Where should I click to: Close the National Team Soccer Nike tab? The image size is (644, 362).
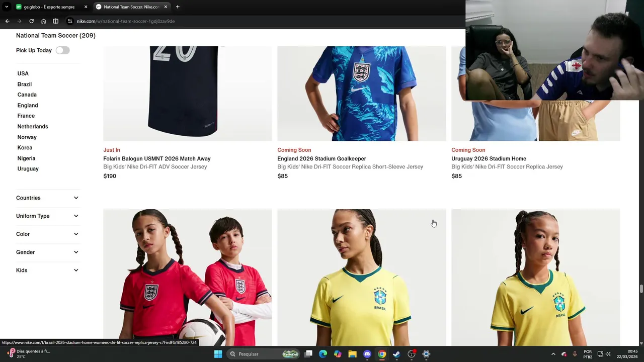tap(166, 7)
